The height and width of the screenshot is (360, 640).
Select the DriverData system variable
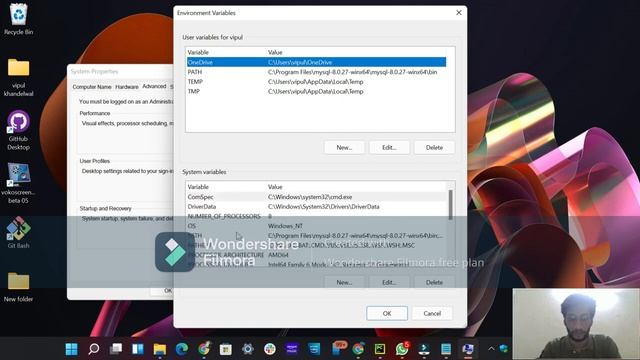[316, 207]
